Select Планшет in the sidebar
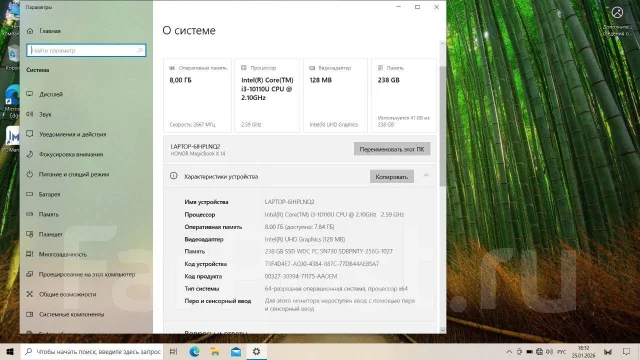This screenshot has height=360, width=640. pyautogui.click(x=51, y=234)
